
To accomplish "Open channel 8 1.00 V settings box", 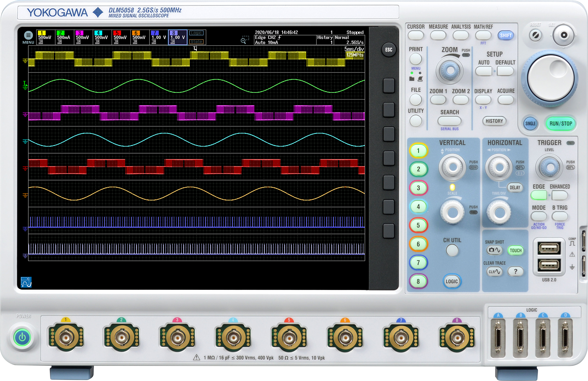I will click(x=178, y=38).
